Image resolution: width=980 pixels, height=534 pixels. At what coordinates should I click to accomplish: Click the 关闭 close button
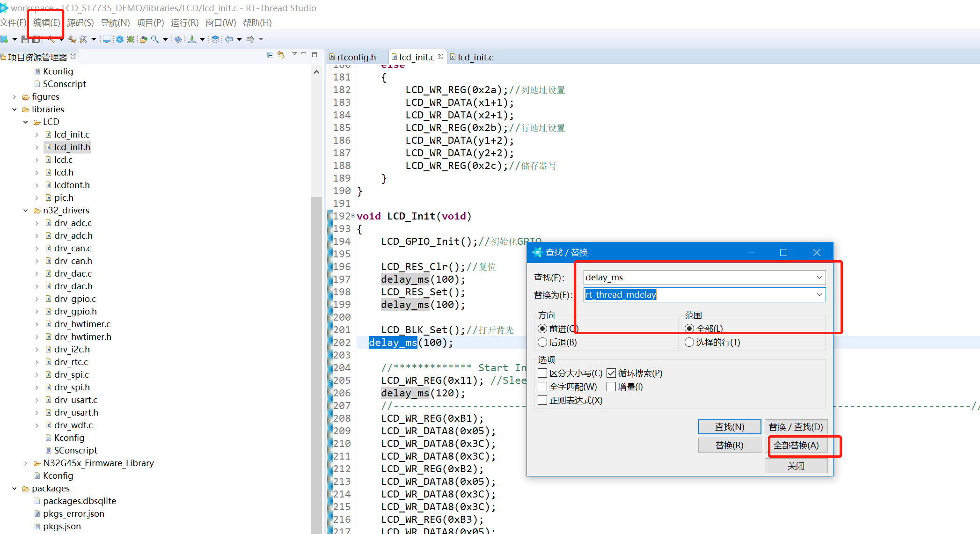pyautogui.click(x=796, y=466)
